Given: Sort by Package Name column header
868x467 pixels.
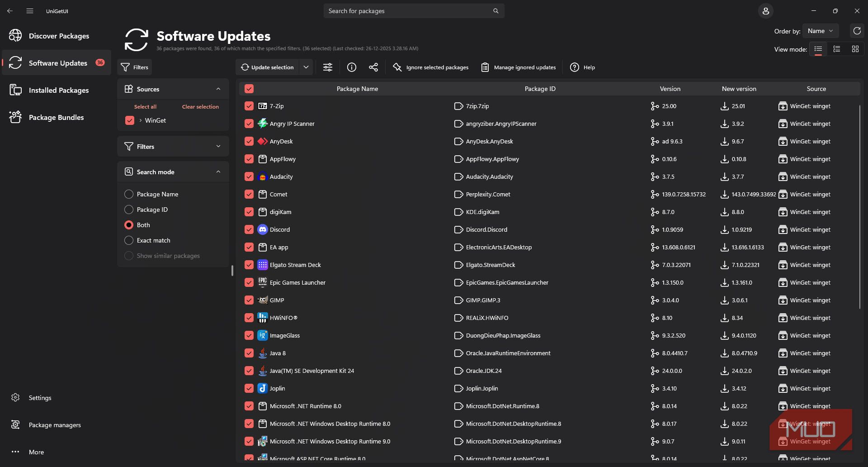Looking at the screenshot, I should (357, 89).
